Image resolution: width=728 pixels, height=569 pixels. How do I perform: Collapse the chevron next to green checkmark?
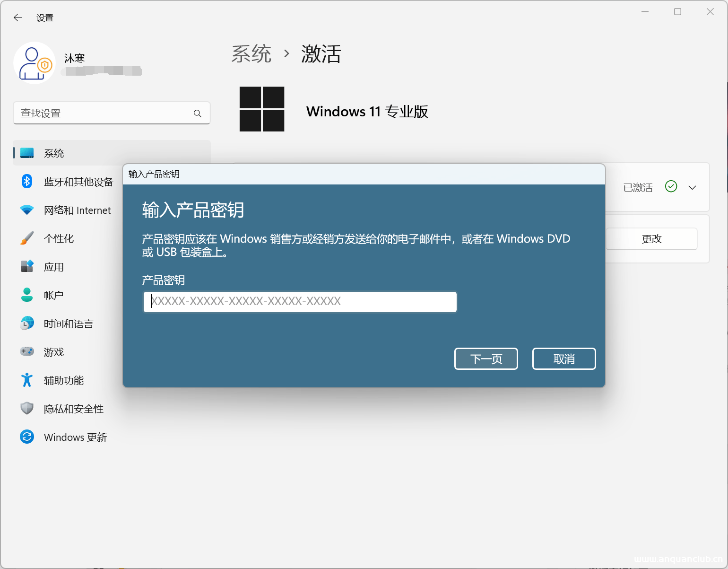coord(692,187)
